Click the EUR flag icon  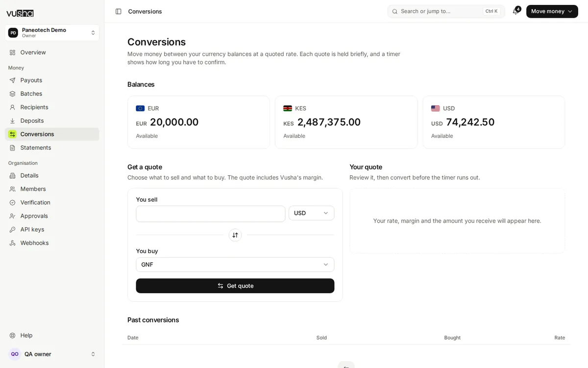click(x=140, y=108)
